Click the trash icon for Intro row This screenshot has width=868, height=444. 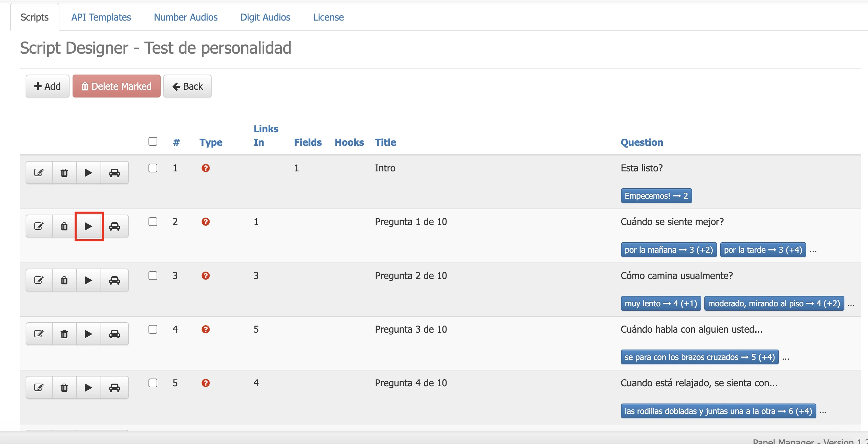pyautogui.click(x=64, y=172)
